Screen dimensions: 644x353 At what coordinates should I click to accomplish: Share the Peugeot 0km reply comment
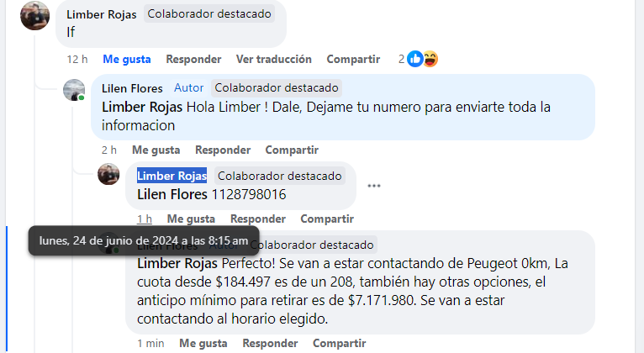coord(339,343)
